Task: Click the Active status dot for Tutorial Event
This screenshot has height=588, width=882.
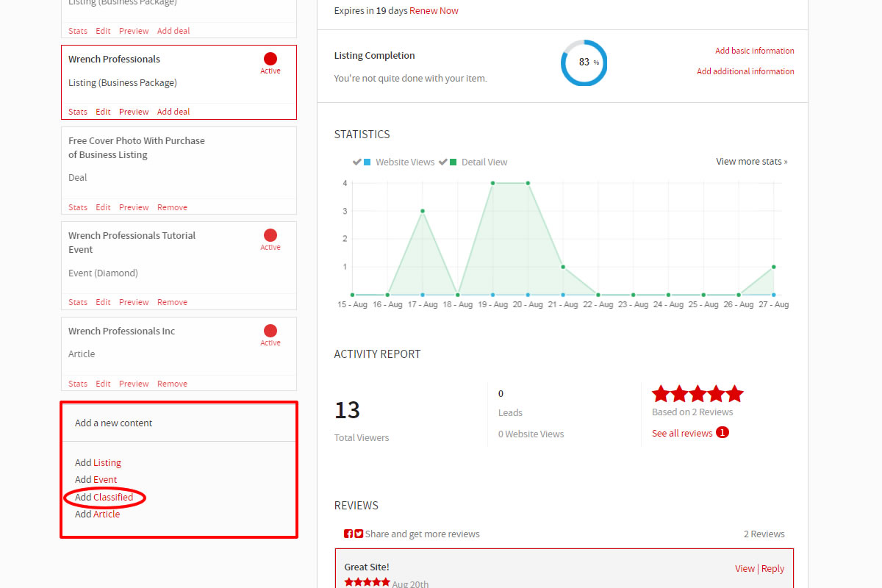Action: pyautogui.click(x=270, y=235)
